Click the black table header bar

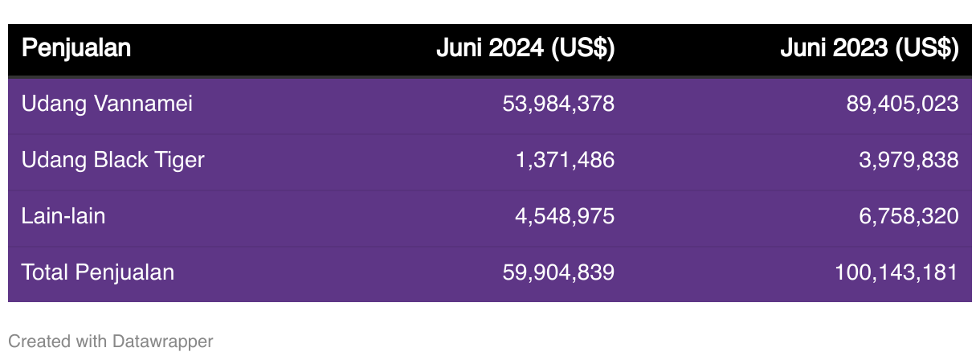click(490, 50)
